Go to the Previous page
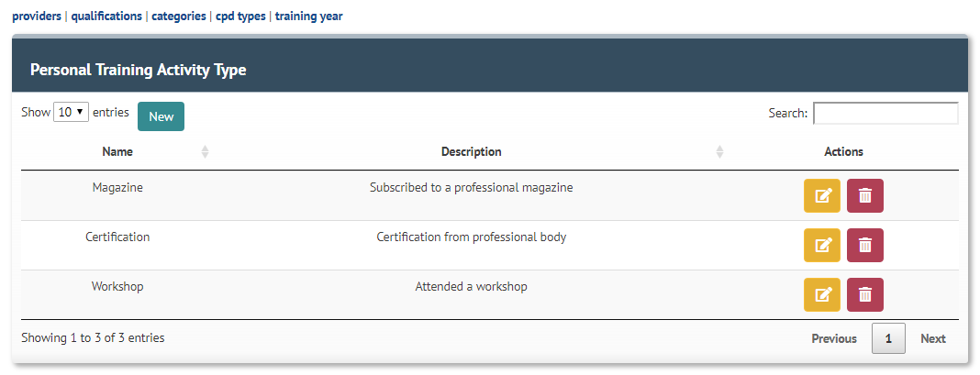Image resolution: width=980 pixels, height=375 pixels. tap(834, 338)
